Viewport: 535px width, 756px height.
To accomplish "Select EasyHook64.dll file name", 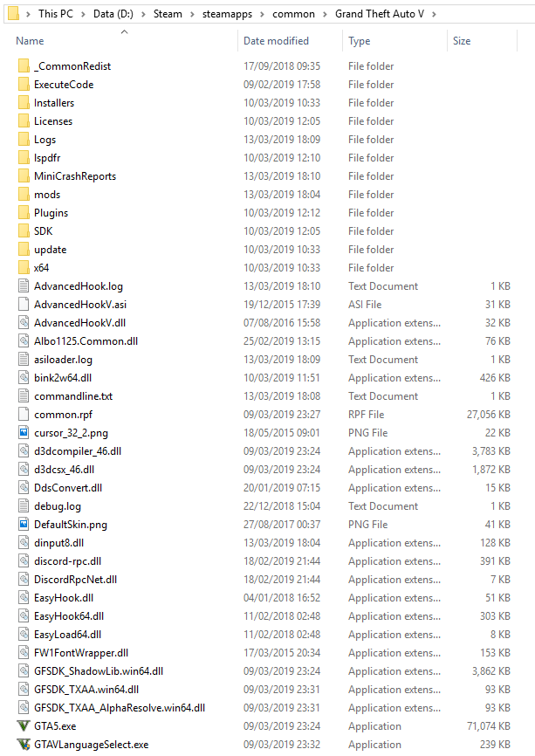I will coord(69,615).
